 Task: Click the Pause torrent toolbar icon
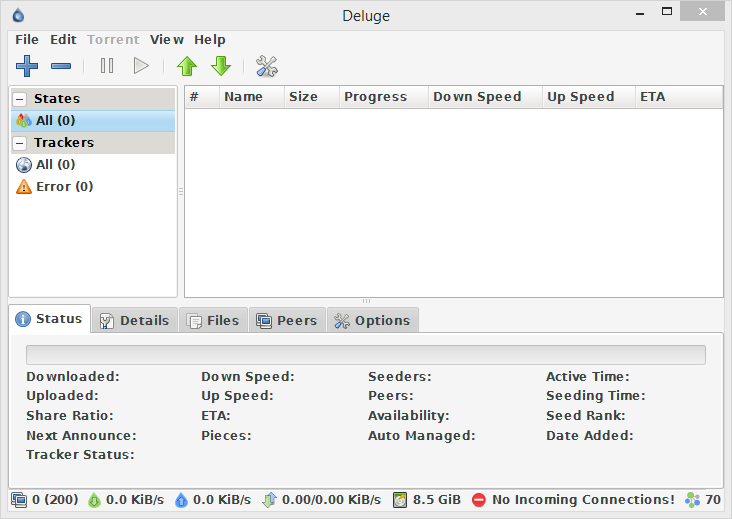point(107,66)
